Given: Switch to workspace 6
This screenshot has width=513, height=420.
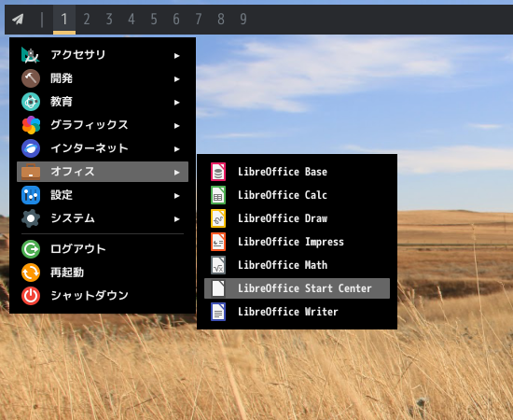Looking at the screenshot, I should coord(176,20).
